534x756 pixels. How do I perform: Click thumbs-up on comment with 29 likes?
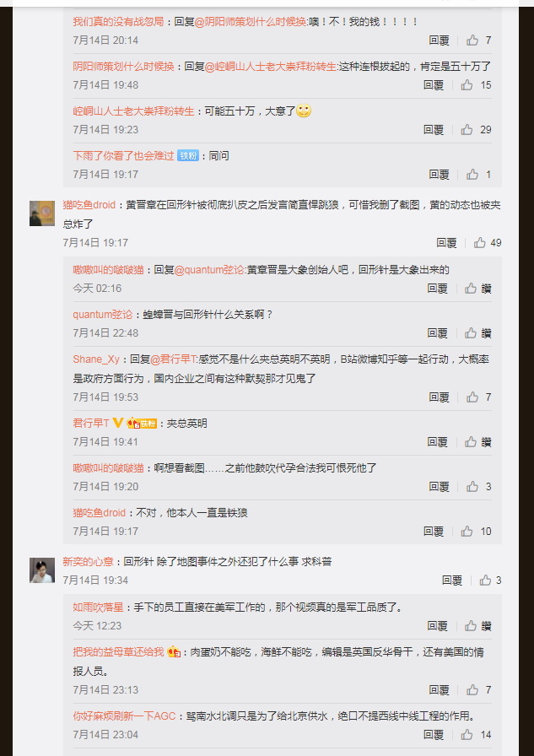[467, 130]
